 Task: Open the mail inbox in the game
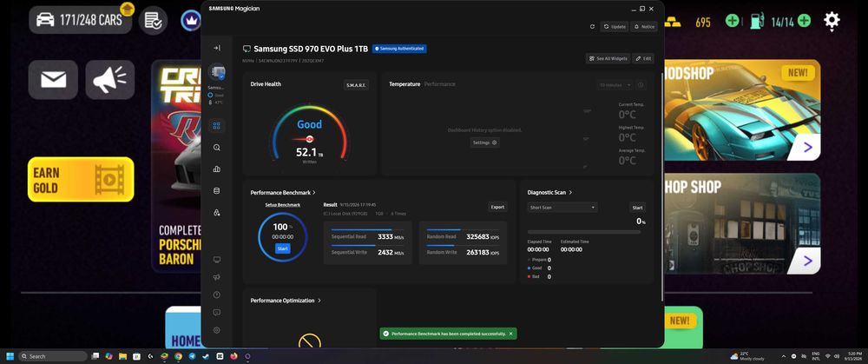pyautogui.click(x=53, y=80)
